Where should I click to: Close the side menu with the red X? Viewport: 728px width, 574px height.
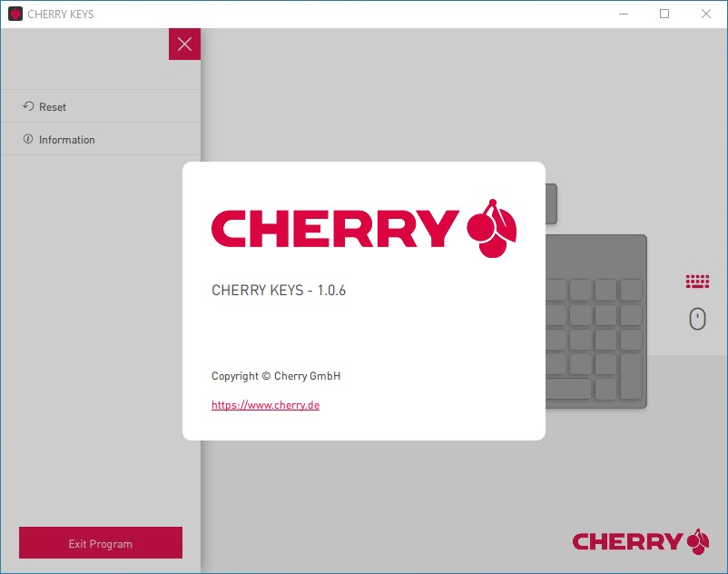pos(184,45)
